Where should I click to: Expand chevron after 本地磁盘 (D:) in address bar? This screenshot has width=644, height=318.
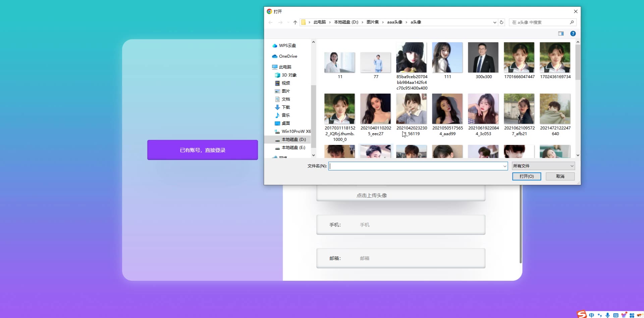pyautogui.click(x=362, y=22)
